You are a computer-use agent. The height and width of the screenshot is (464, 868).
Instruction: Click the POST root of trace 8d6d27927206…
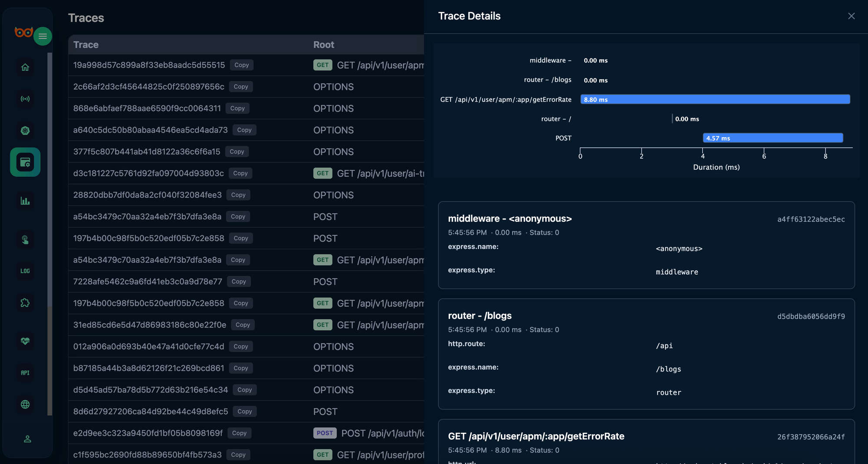(325, 412)
